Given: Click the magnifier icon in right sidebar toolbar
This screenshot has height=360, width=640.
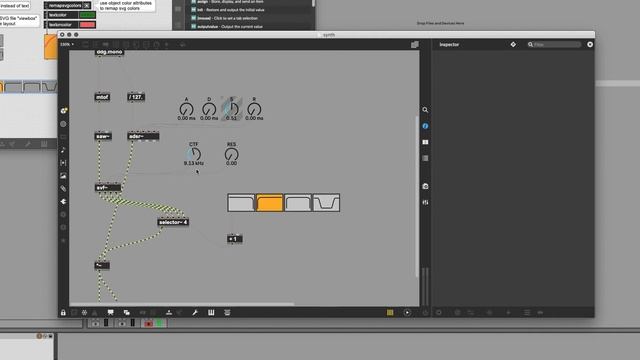Looking at the screenshot, I should pos(425,110).
